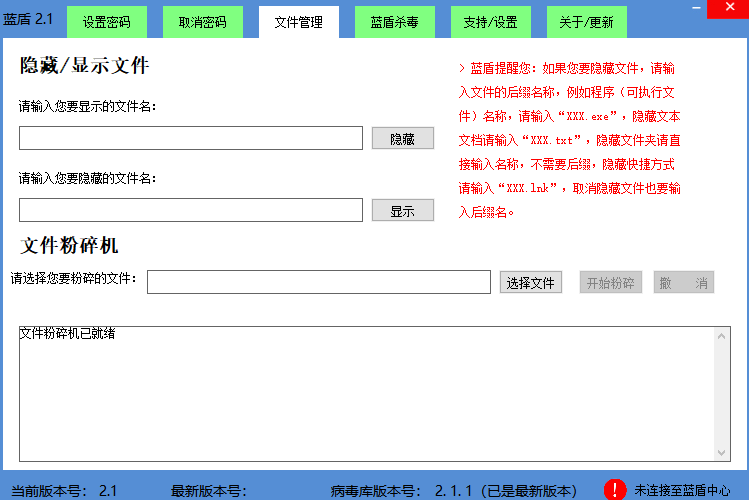Minimize the 蓝盾 window

point(696,8)
